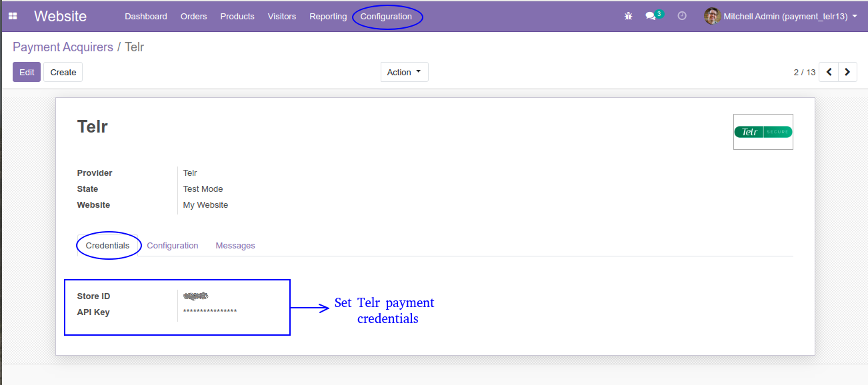
Task: Go to next record arrow
Action: (847, 72)
